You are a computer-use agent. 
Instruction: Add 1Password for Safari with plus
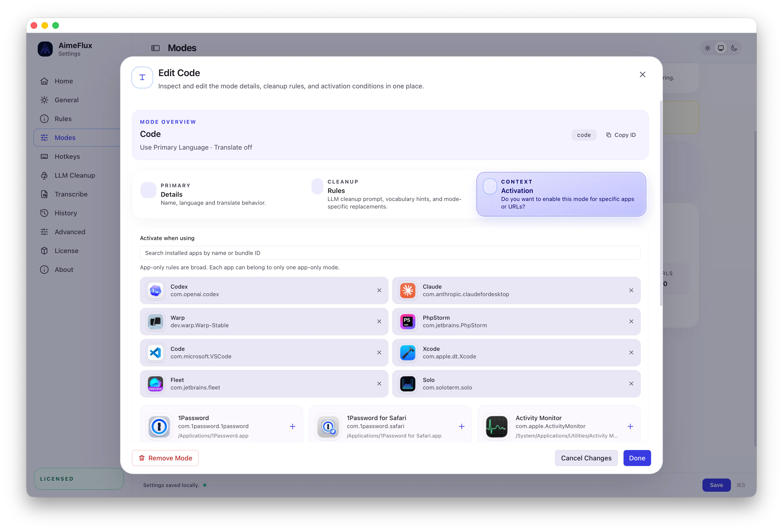(x=462, y=426)
